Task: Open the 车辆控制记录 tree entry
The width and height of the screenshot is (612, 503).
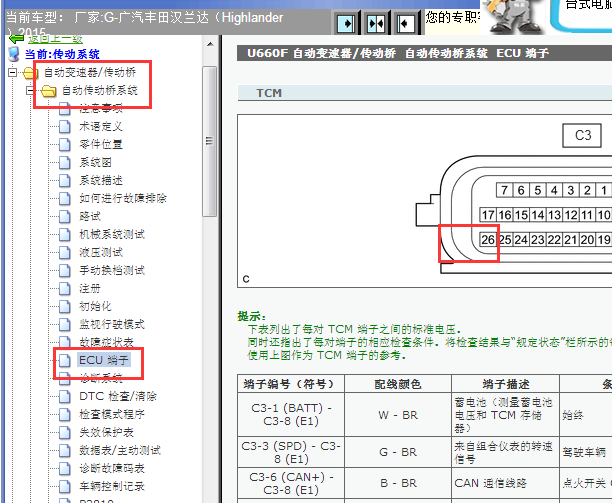Action: click(x=112, y=486)
